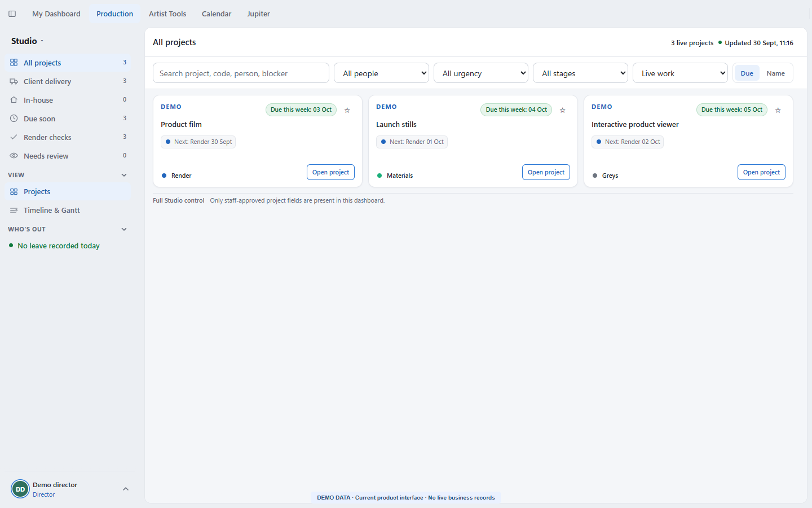Click the Client delivery truck icon

coord(14,81)
